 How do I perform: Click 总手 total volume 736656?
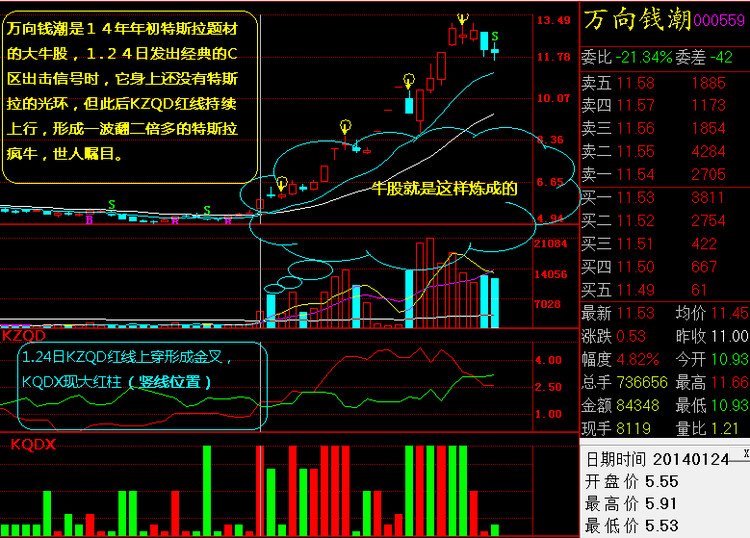(642, 382)
